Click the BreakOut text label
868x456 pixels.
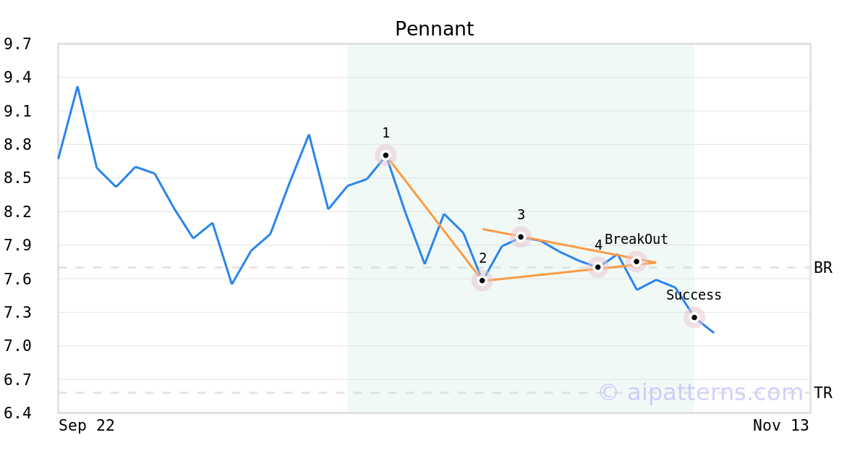[636, 240]
